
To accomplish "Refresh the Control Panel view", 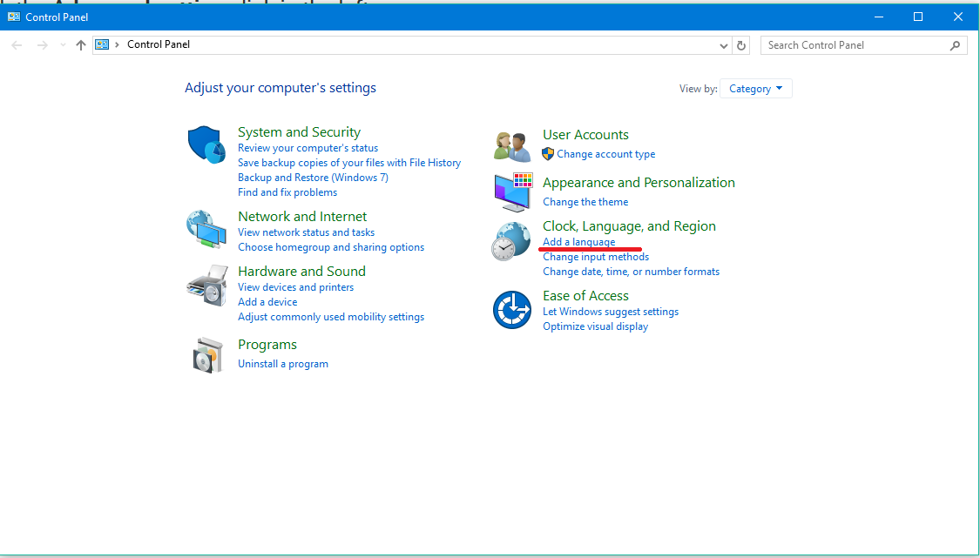I will pos(741,45).
